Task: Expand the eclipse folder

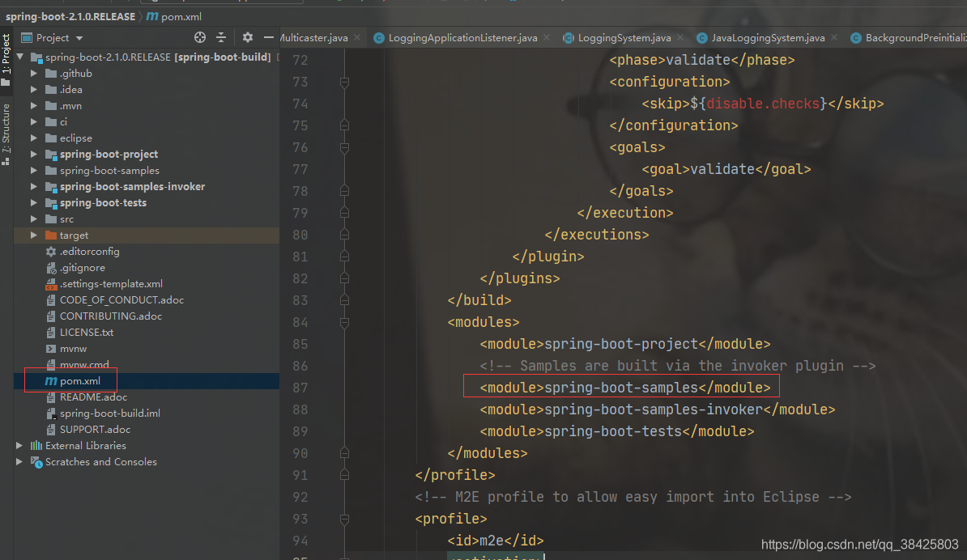Action: 34,138
